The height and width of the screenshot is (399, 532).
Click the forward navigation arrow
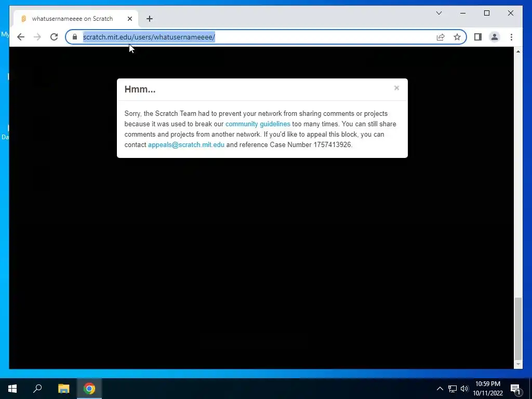[x=37, y=37]
